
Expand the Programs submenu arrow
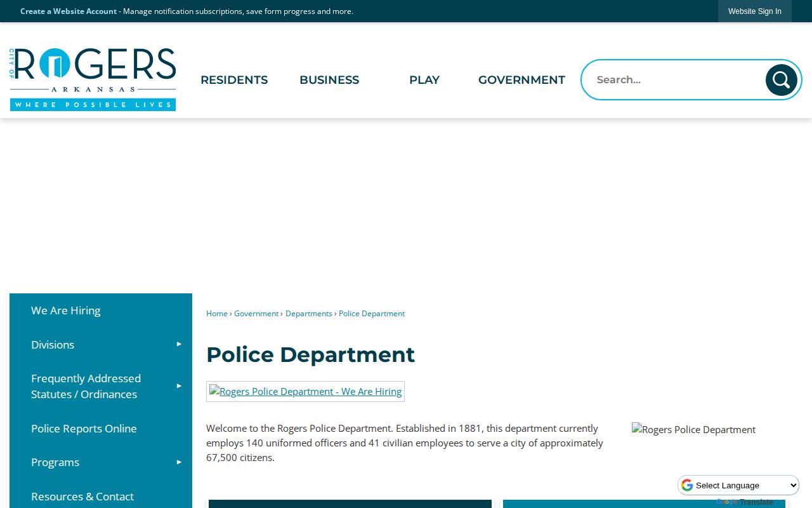tap(179, 462)
